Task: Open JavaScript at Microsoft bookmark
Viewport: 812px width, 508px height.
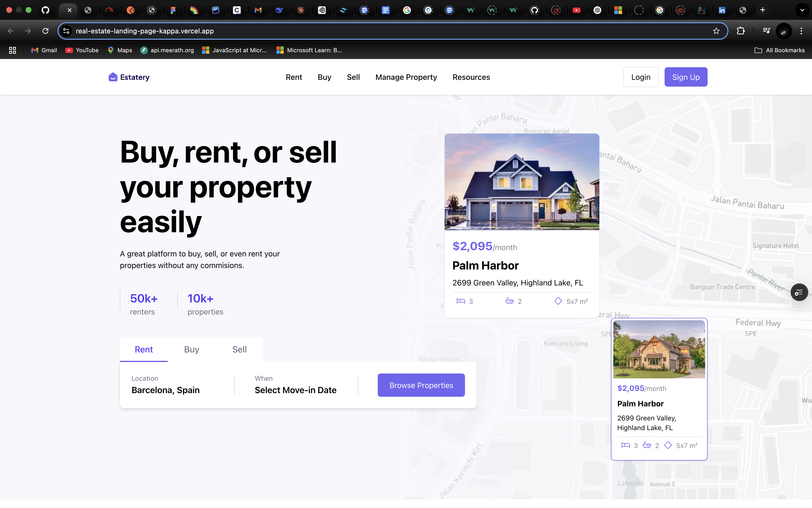Action: click(234, 50)
